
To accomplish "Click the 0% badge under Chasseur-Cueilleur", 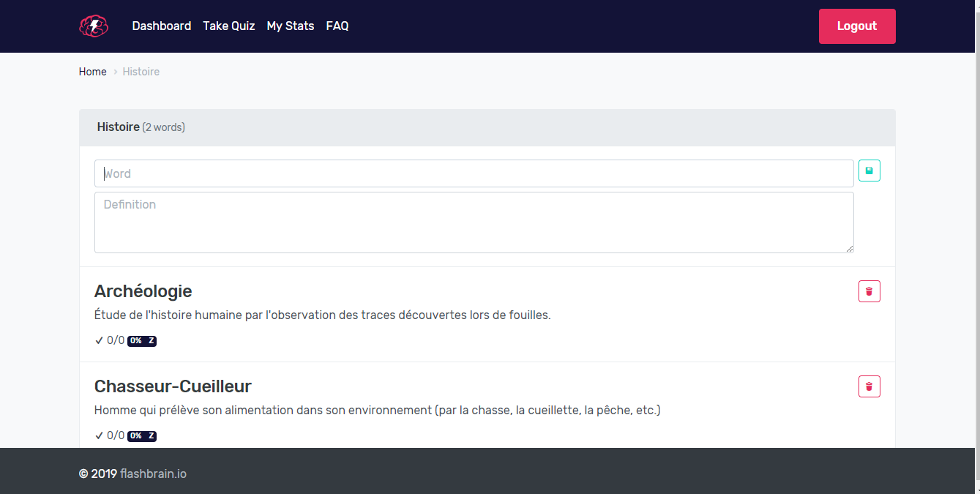I will [136, 436].
